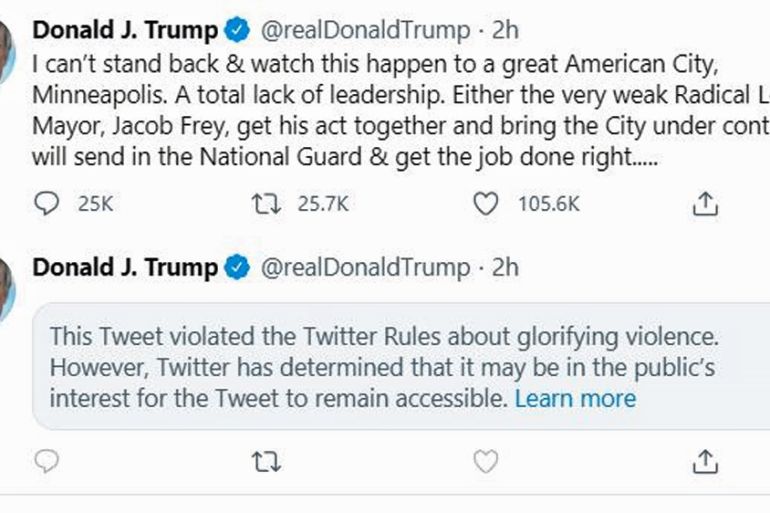This screenshot has height=513, width=770.
Task: Click the profile avatar beside the first tweet
Action: [x=6, y=50]
